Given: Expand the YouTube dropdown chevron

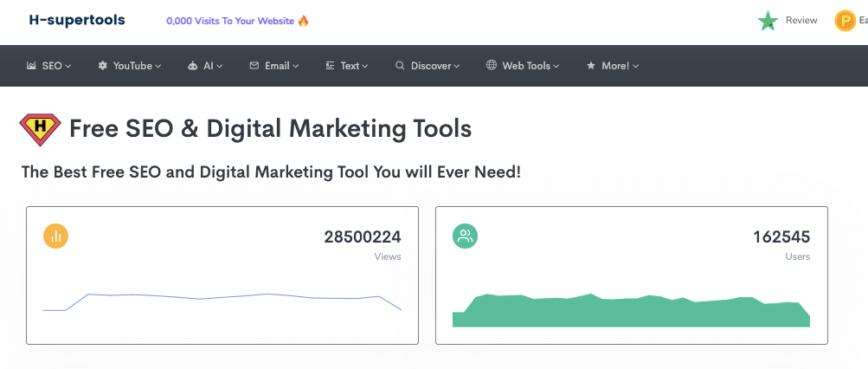Looking at the screenshot, I should 158,66.
